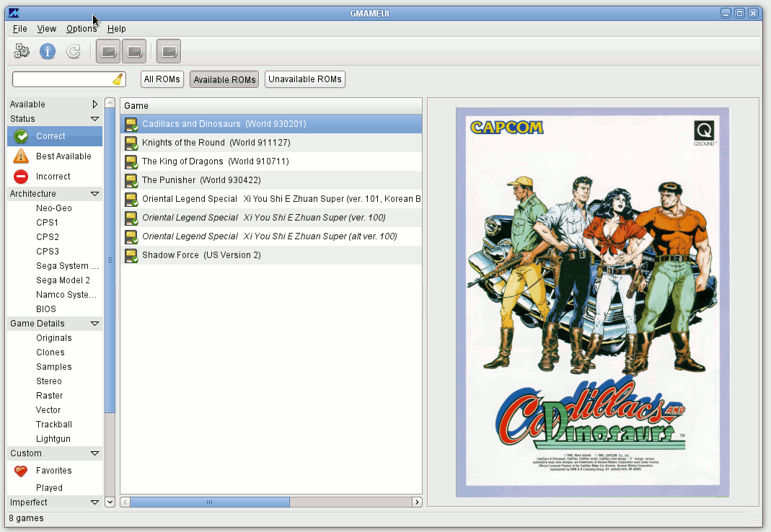The width and height of the screenshot is (771, 532).
Task: Filter by Neo-Geo architecture
Action: [55, 208]
